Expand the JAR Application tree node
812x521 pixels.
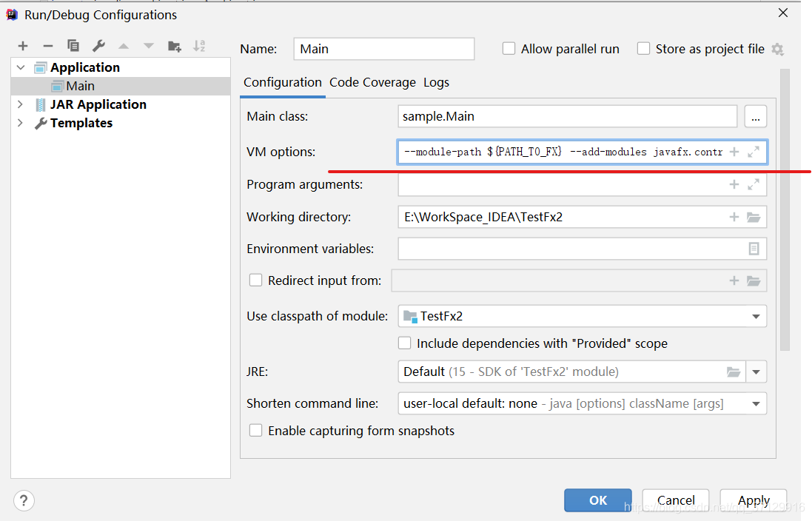pos(19,104)
